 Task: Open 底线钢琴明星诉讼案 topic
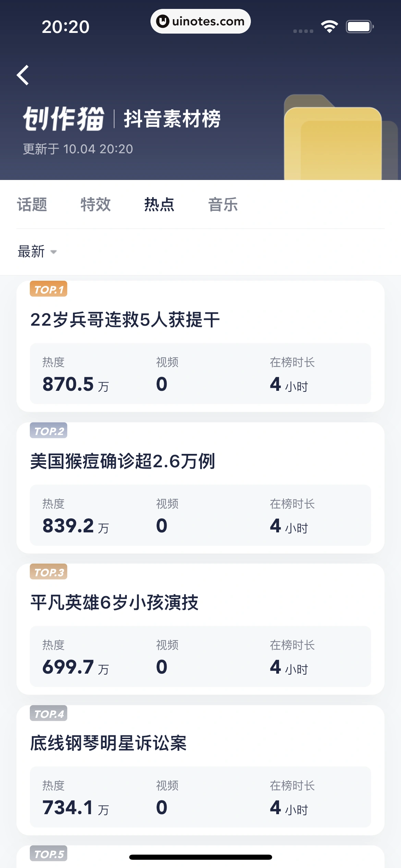tap(108, 743)
